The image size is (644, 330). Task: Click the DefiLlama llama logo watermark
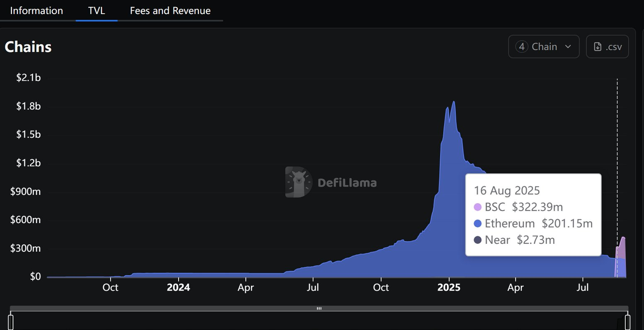[298, 182]
